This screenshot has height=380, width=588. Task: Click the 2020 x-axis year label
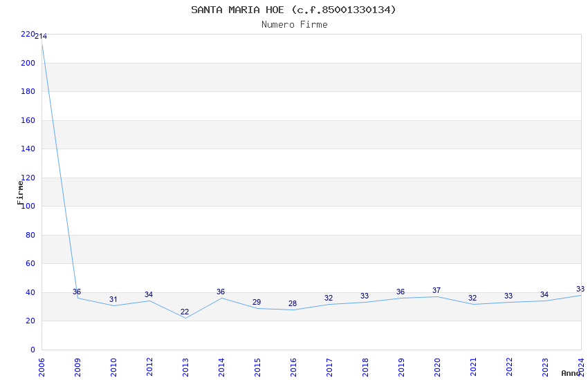pyautogui.click(x=437, y=368)
